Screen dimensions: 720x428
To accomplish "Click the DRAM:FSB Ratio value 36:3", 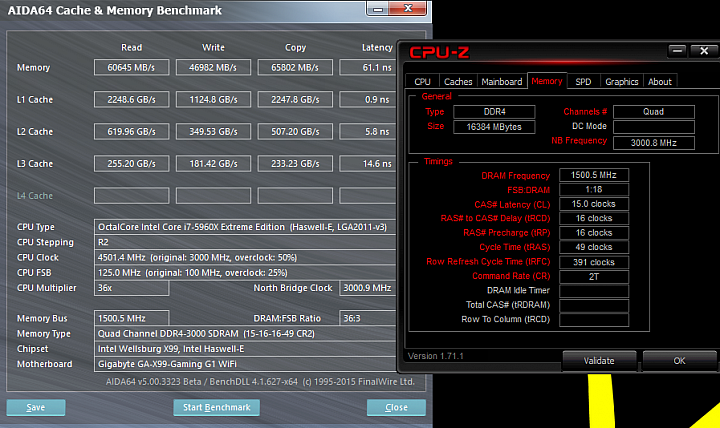I will (x=368, y=318).
